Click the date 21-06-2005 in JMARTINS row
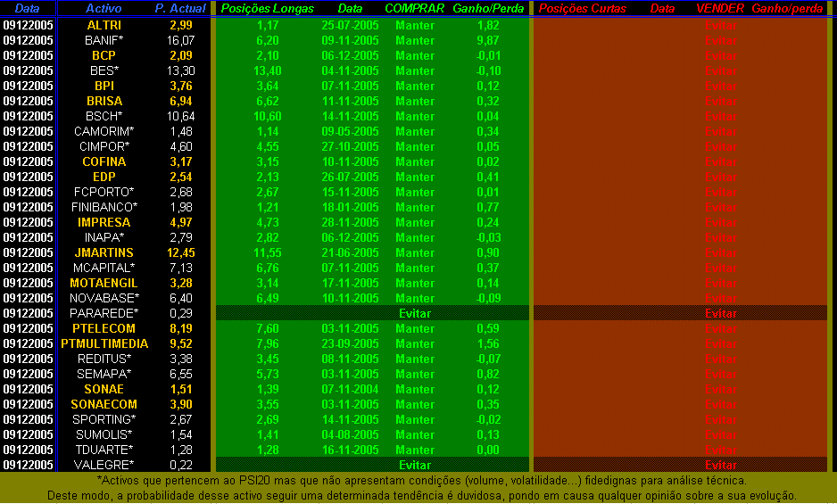This screenshot has height=504, width=837. [350, 252]
